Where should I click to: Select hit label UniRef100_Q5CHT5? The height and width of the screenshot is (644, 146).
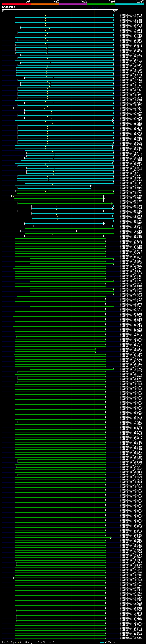[131, 239]
